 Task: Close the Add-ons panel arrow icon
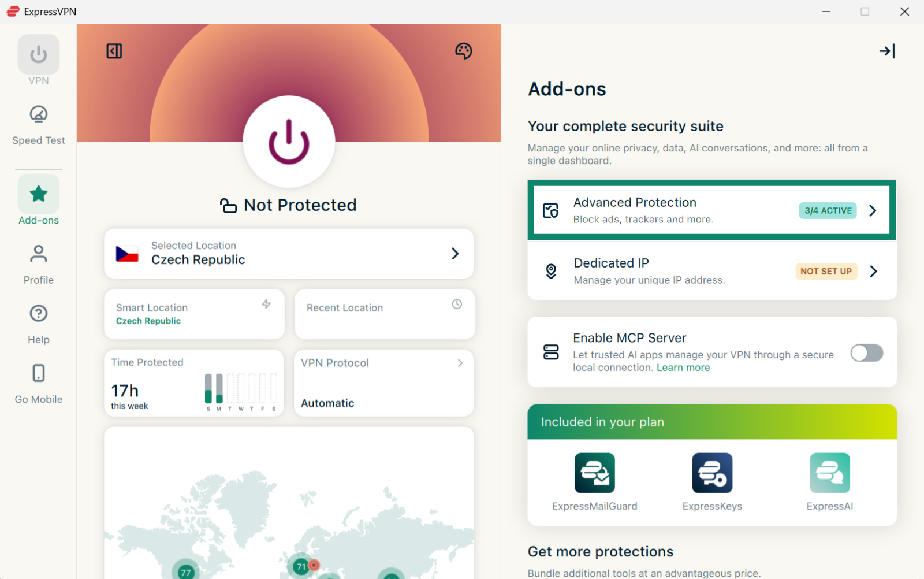tap(887, 51)
